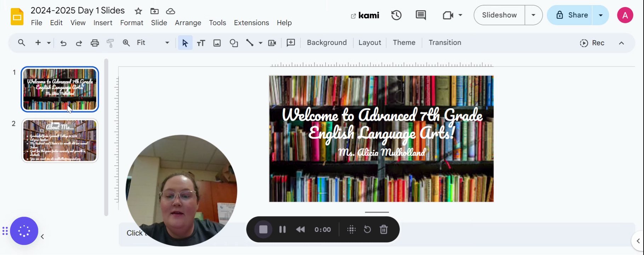Expand the new slide layout arrow
644x255 pixels.
pos(49,43)
